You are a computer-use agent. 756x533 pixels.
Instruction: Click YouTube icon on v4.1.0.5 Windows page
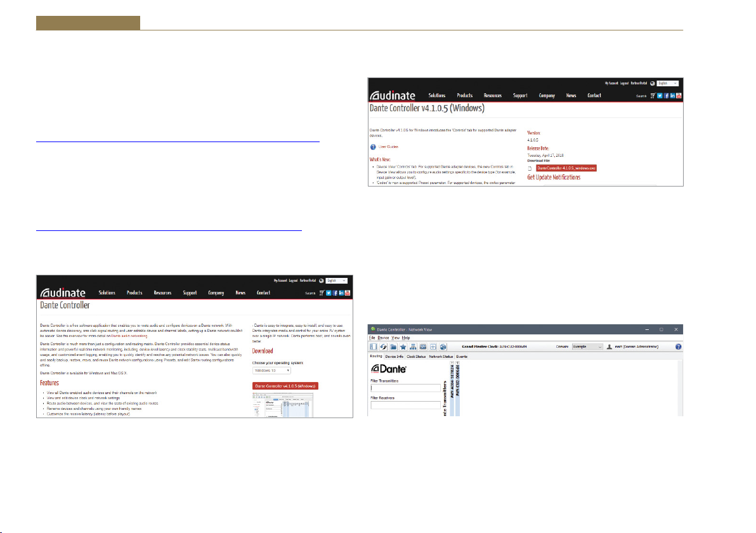point(679,96)
